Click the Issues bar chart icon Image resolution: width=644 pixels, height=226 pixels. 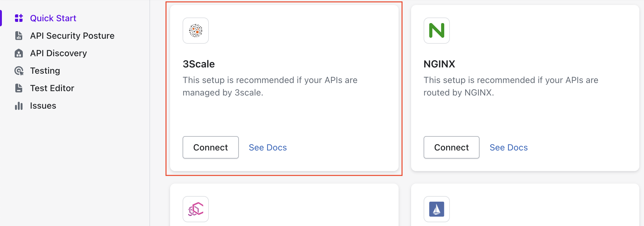pyautogui.click(x=19, y=106)
